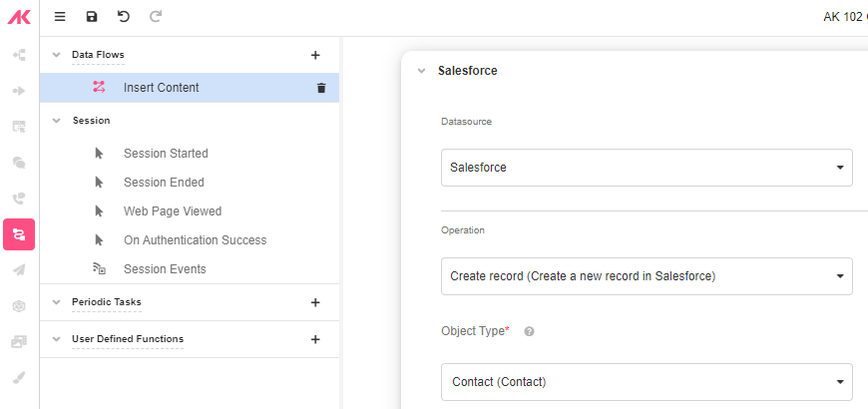Open the screen layout sidebar icon

tap(19, 127)
